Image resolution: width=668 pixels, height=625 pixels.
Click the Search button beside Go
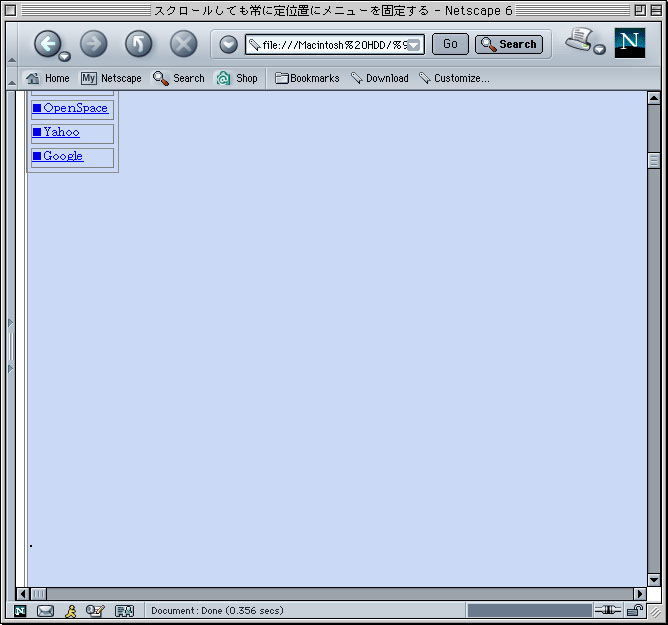coord(509,44)
